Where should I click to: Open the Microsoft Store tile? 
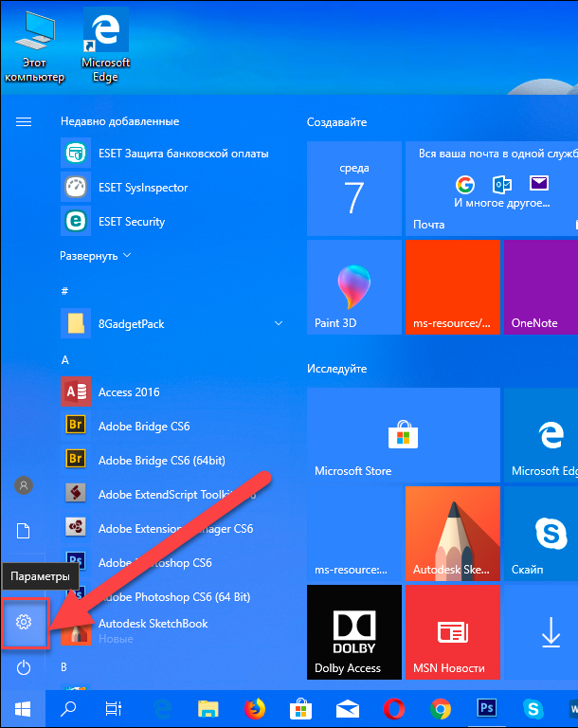click(x=404, y=435)
